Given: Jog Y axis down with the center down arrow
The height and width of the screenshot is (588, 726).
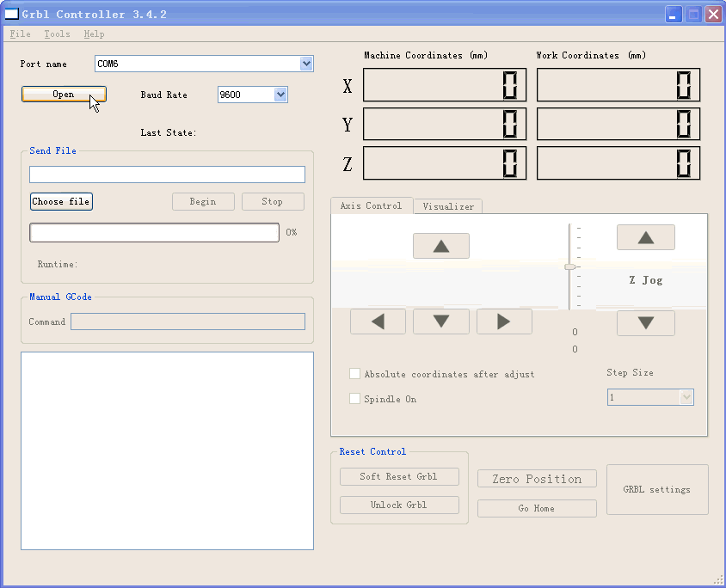Looking at the screenshot, I should (440, 322).
